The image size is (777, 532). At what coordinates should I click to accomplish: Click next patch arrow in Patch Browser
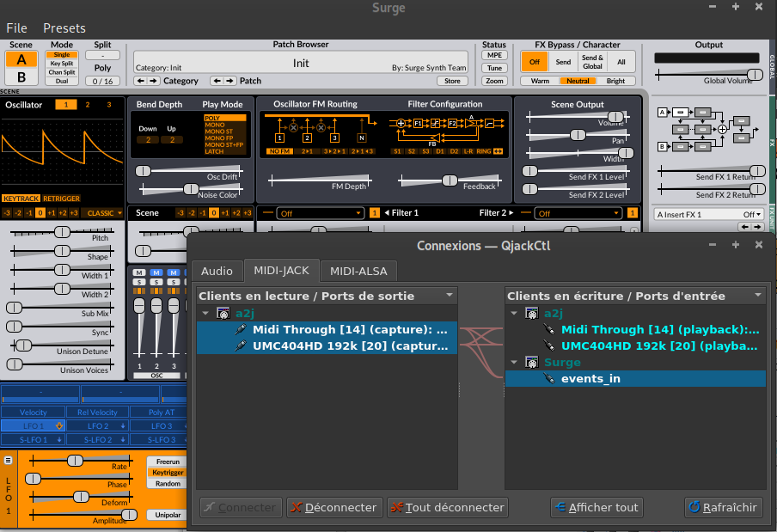point(230,81)
